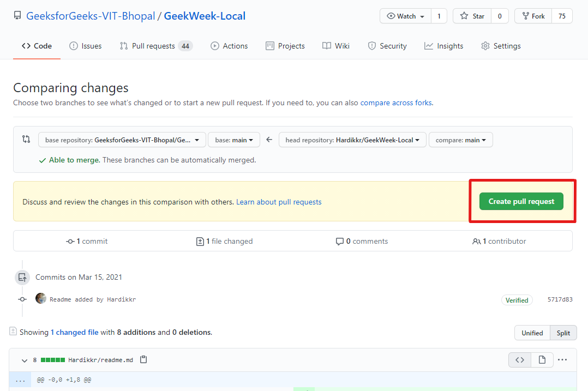Open the base: main branch dropdown
The height and width of the screenshot is (391, 588).
pyautogui.click(x=234, y=140)
